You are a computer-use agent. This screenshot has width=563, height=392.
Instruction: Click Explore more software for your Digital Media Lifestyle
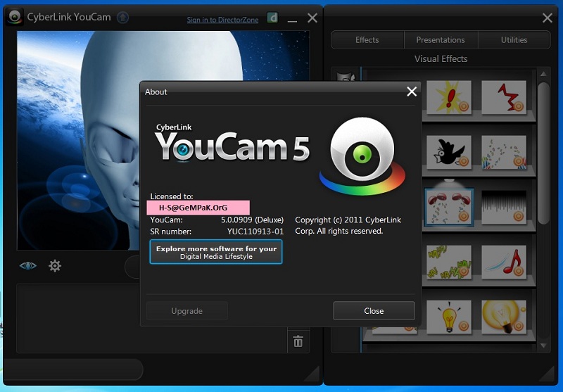point(216,252)
